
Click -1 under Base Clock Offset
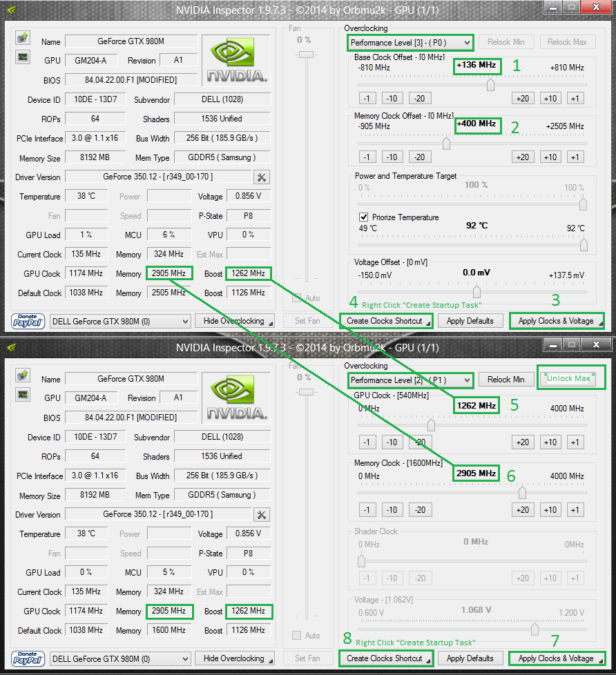tap(367, 99)
